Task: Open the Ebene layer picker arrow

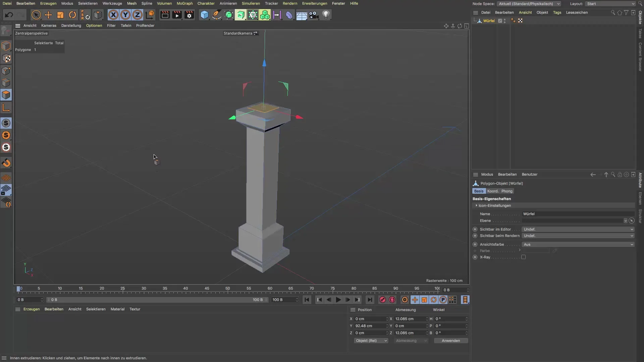Action: 632,221
